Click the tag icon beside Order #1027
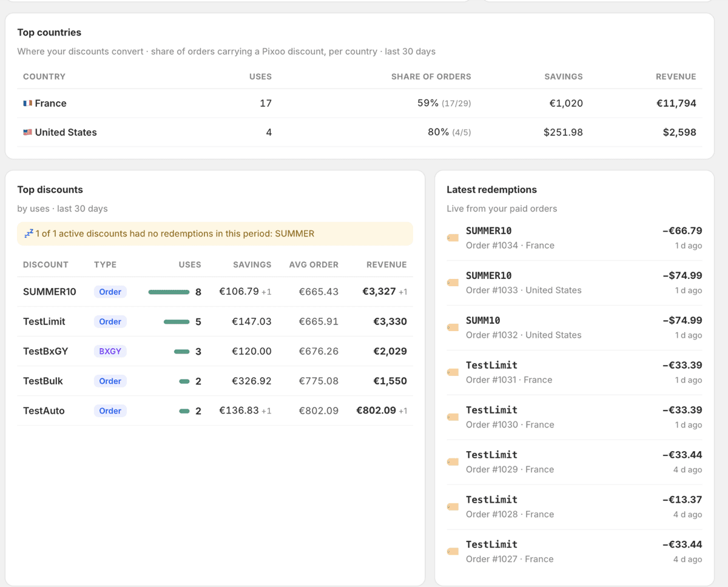Viewport: 728px width, 587px height. coord(453,552)
